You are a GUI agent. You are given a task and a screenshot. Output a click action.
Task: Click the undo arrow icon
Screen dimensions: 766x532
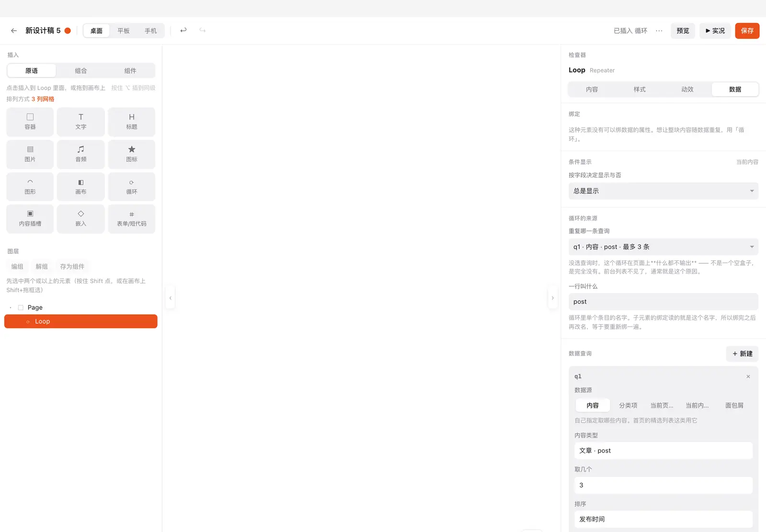pyautogui.click(x=183, y=30)
